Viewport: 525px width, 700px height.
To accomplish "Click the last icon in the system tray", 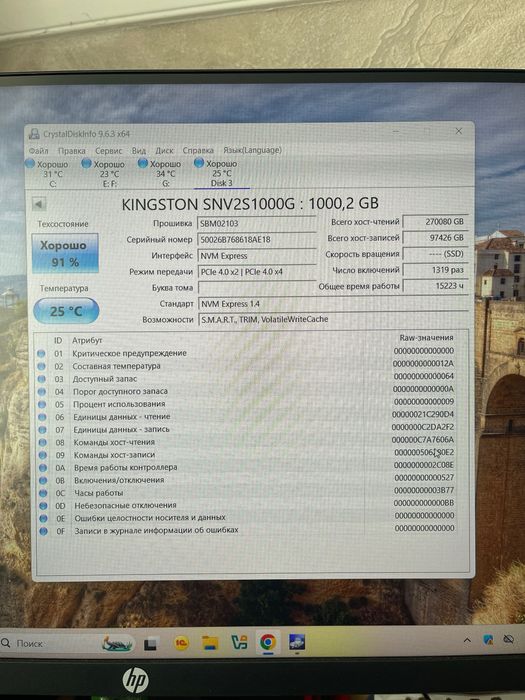I will point(508,639).
